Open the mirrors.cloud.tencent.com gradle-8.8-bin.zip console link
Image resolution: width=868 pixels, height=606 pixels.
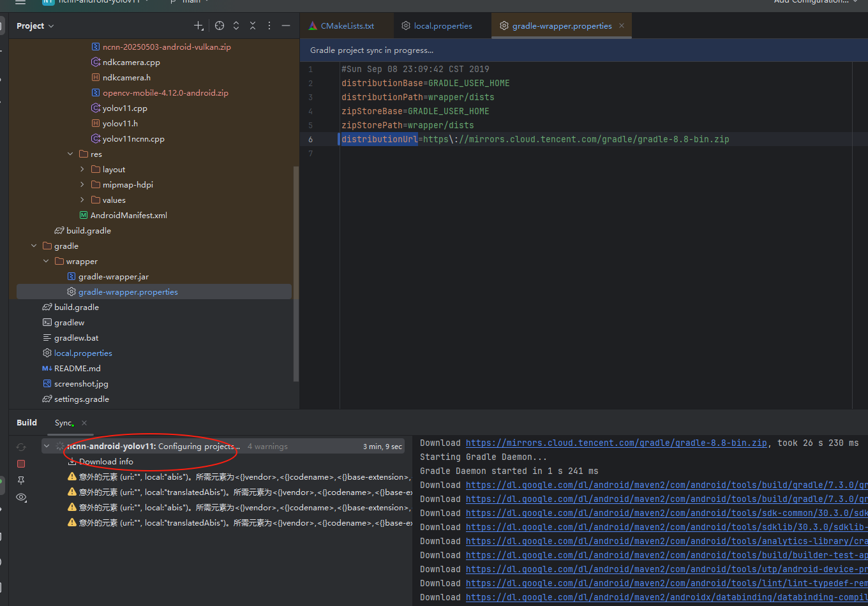[616, 443]
